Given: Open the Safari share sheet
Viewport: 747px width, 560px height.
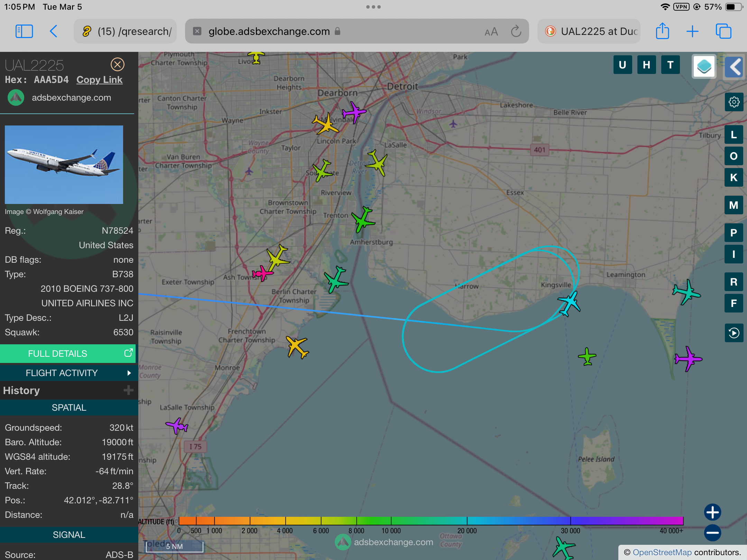Looking at the screenshot, I should [x=662, y=31].
